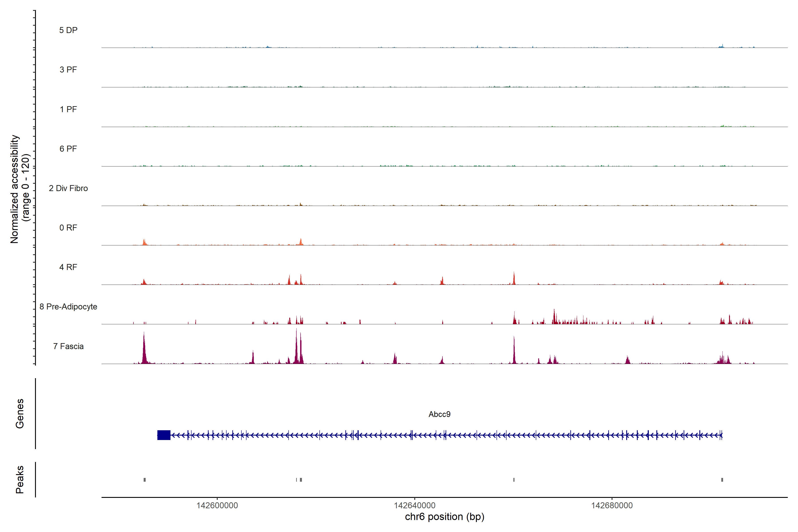Click the chr6 position axis title
The height and width of the screenshot is (532, 798).
tap(444, 517)
